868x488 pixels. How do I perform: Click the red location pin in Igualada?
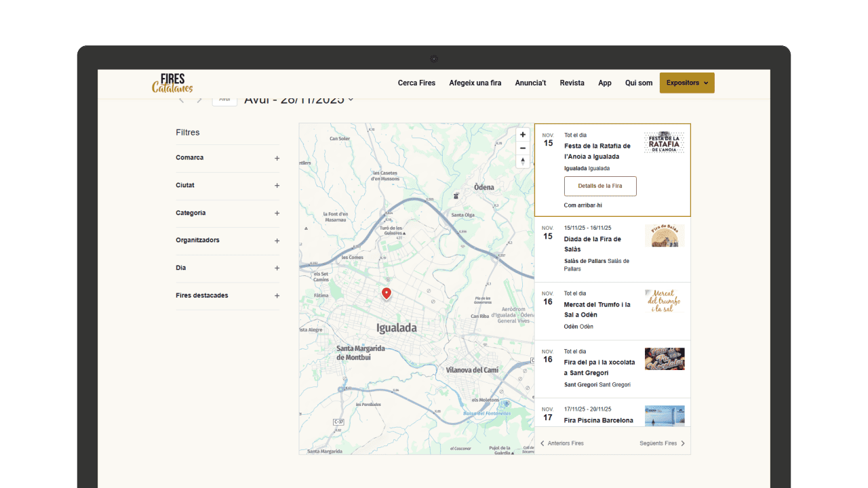pos(387,293)
